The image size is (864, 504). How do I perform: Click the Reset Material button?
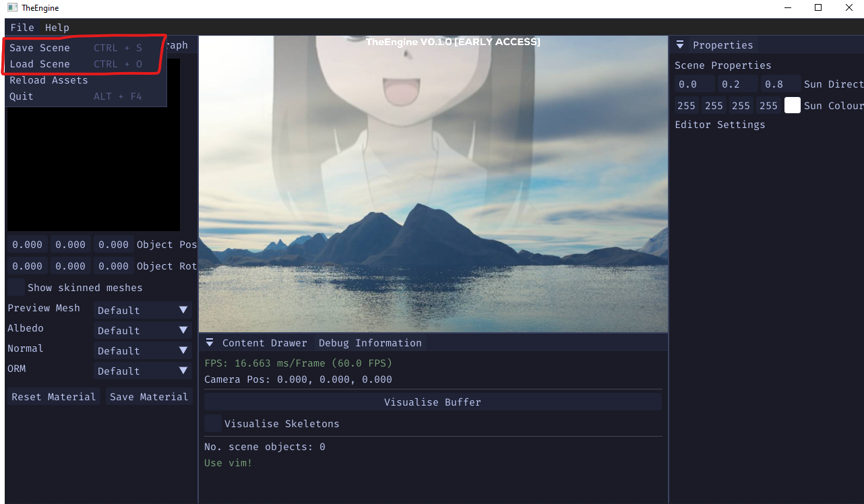[x=54, y=397]
